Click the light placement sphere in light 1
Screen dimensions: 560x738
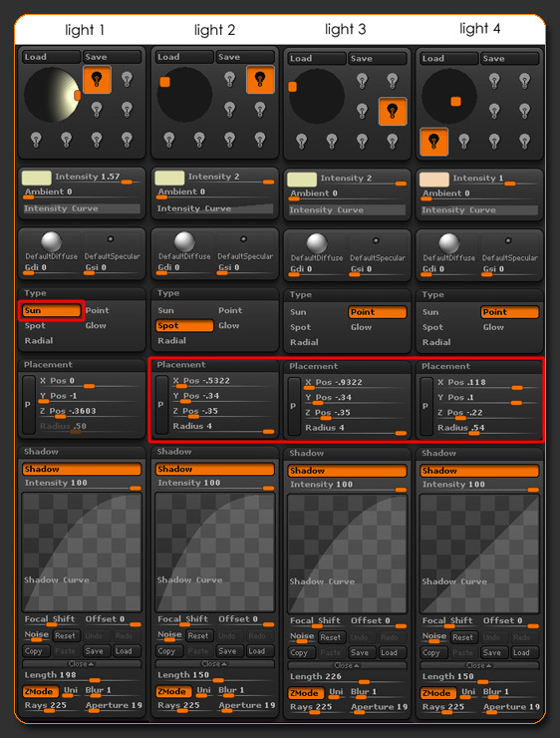tap(52, 95)
